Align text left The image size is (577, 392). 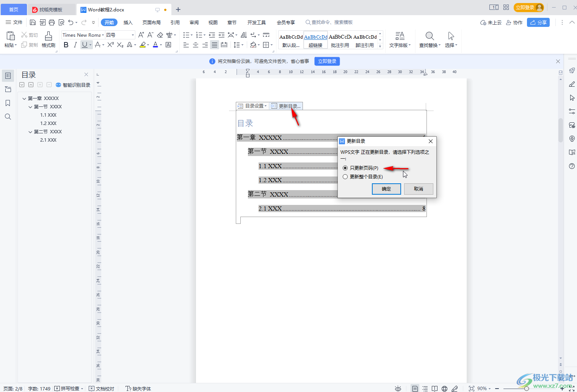[x=186, y=45]
